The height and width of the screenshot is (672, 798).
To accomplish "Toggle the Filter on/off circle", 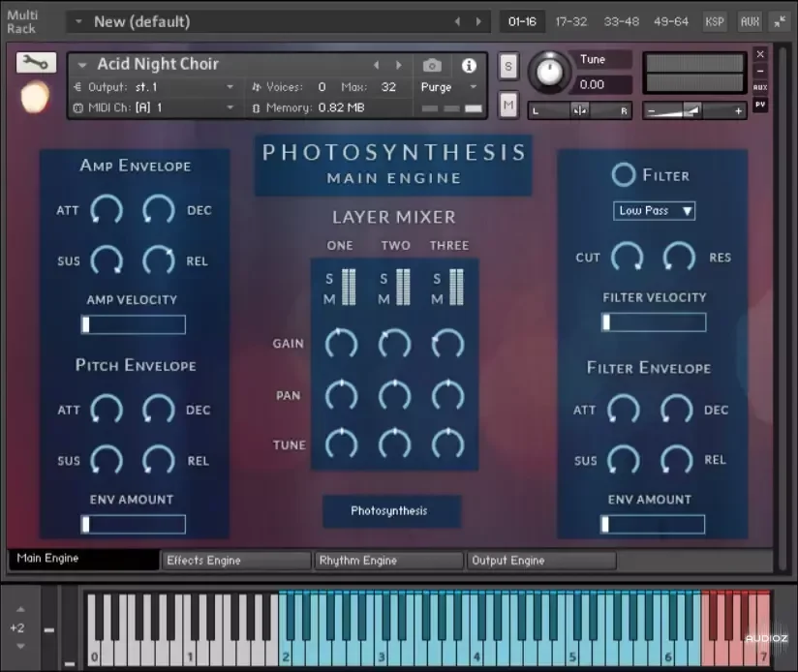I will tap(623, 175).
